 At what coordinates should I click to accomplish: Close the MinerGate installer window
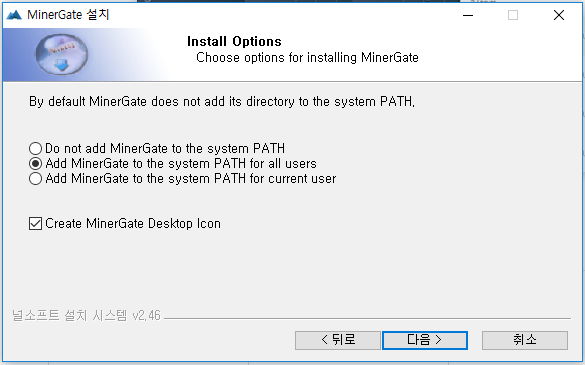[559, 15]
